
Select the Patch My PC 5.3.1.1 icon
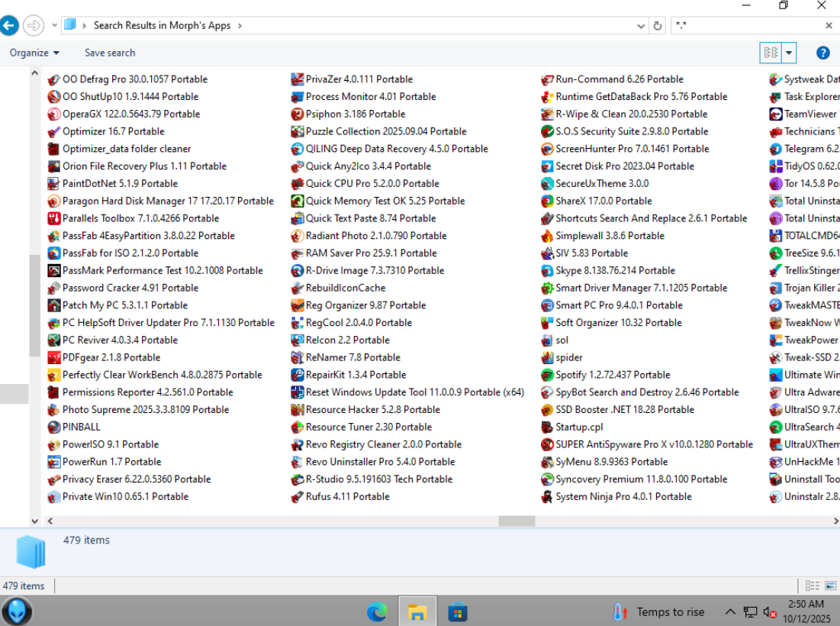tap(53, 305)
